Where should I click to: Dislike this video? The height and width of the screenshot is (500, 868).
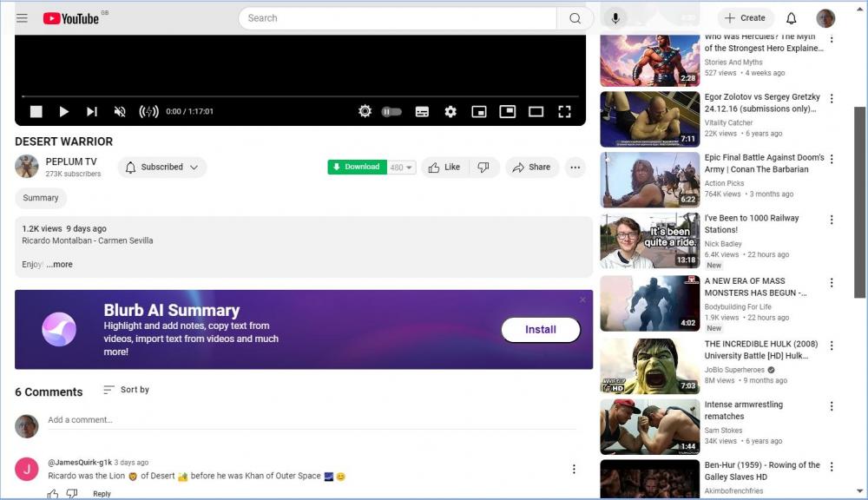pyautogui.click(x=483, y=168)
